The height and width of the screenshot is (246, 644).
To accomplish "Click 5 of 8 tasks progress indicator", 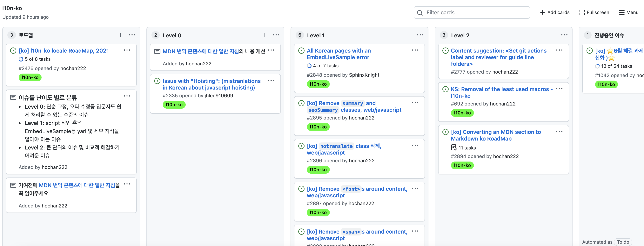I will [x=35, y=59].
